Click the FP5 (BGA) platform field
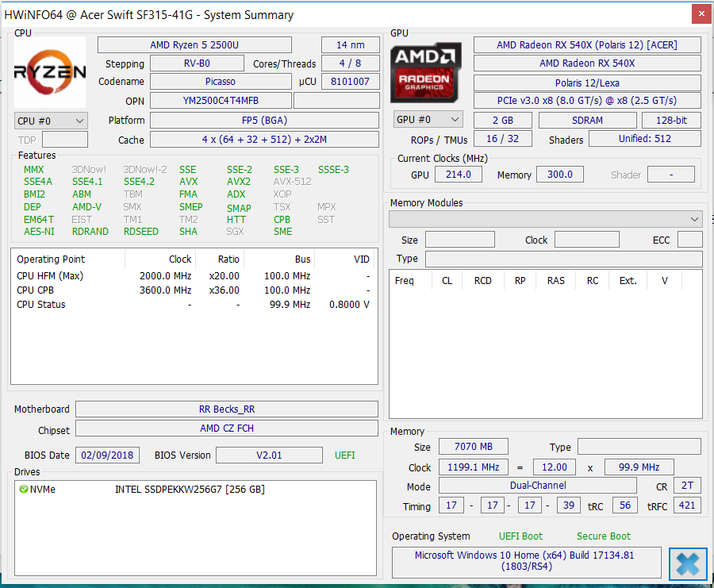The width and height of the screenshot is (714, 588). (264, 121)
